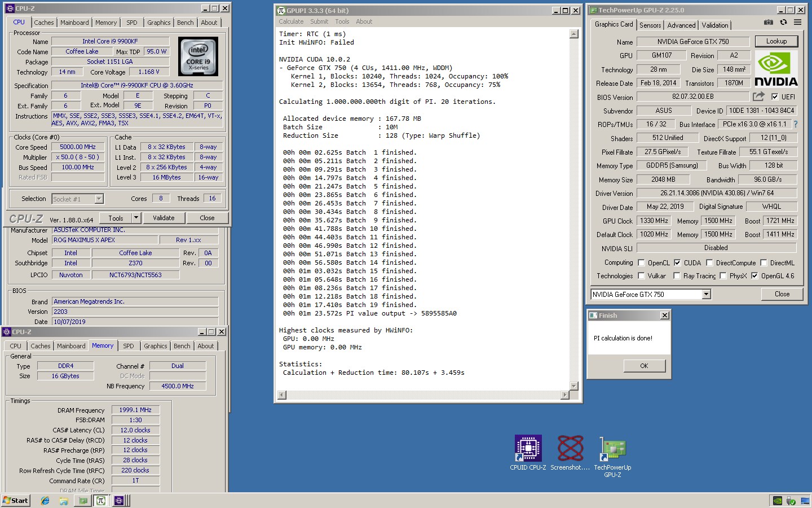Click the safely remove hardware tray icon
Viewport: 812px width, 508px height.
(791, 501)
